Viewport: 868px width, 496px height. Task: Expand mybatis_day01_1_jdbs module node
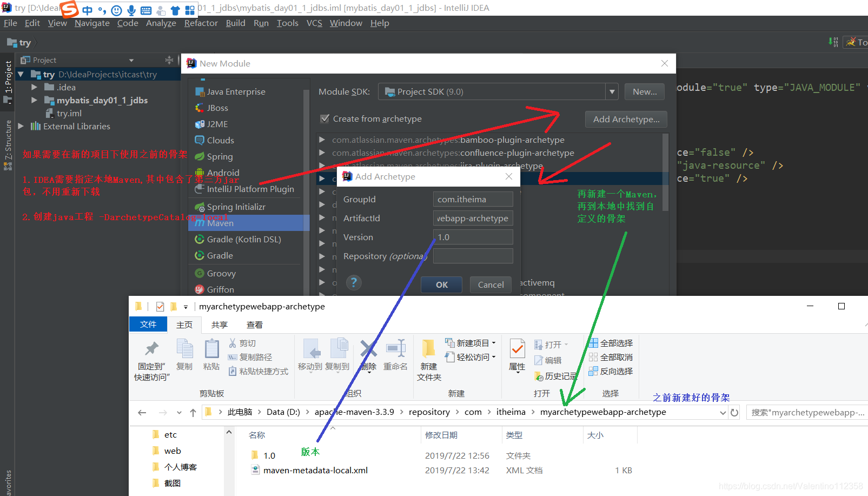[x=34, y=100]
